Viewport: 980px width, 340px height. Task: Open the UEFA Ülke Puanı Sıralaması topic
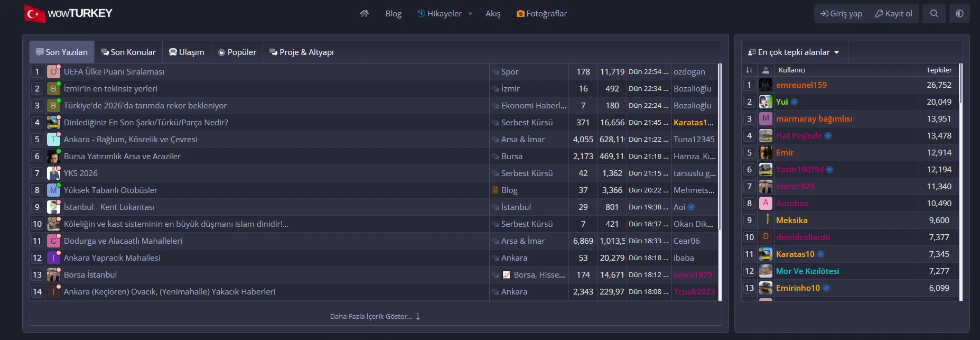(114, 72)
